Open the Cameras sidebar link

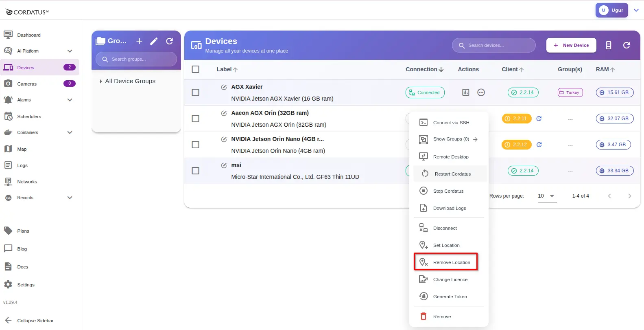pos(27,84)
